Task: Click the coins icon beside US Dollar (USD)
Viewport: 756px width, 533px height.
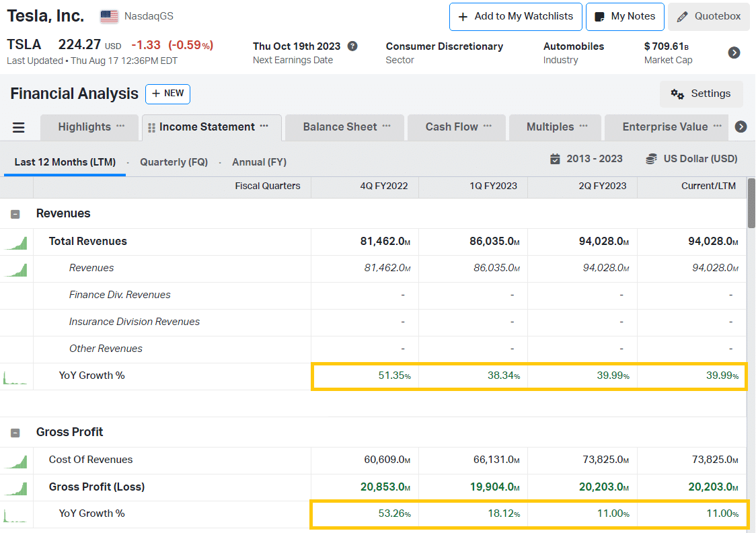Action: tap(651, 159)
